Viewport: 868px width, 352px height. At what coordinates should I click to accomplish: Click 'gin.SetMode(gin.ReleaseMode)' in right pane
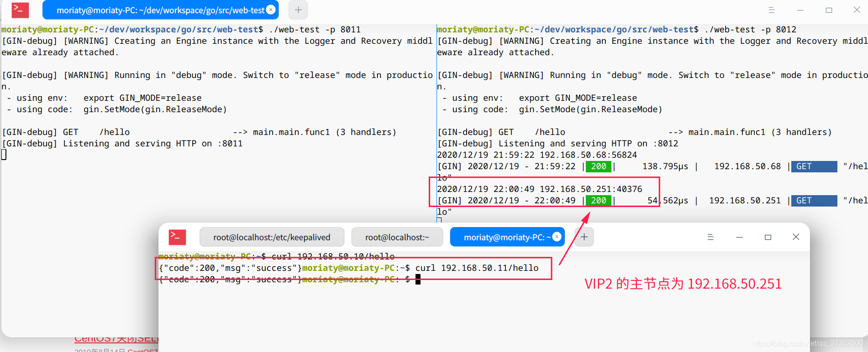pyautogui.click(x=590, y=109)
